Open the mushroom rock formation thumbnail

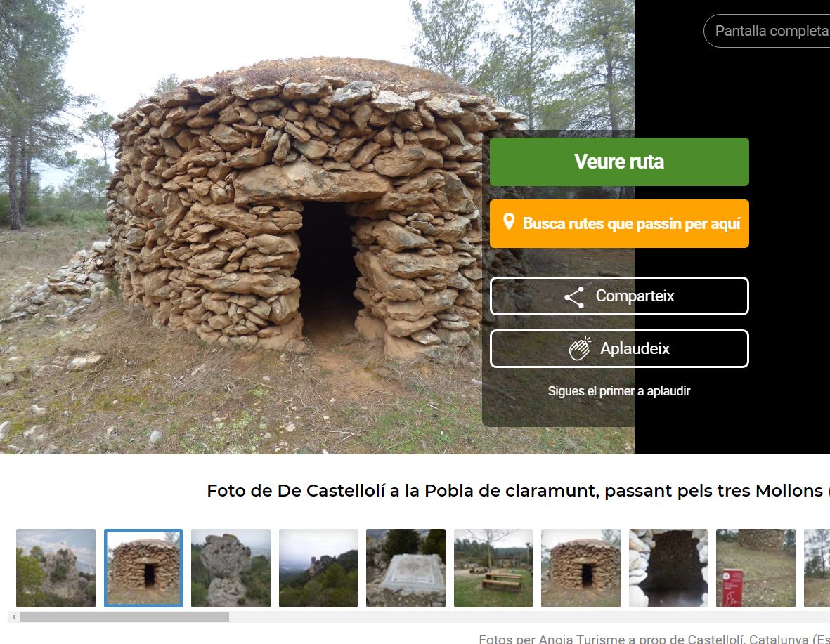(x=231, y=567)
